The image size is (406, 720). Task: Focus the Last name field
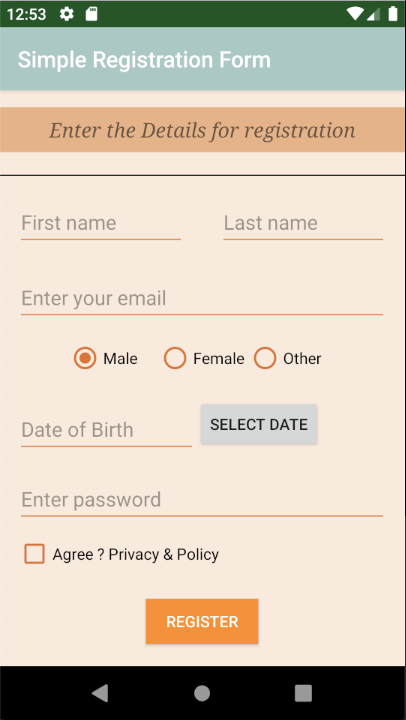[303, 223]
